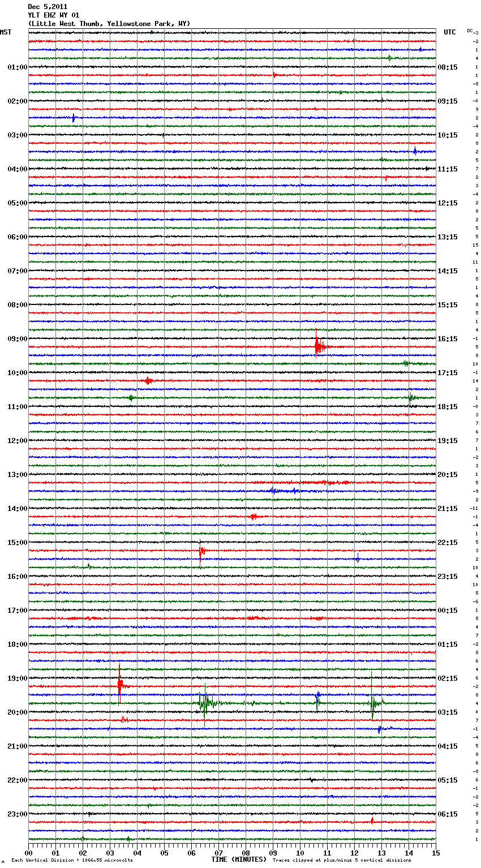
Task: Click minute tick label '15' on the bottom axis
Action: tap(435, 853)
